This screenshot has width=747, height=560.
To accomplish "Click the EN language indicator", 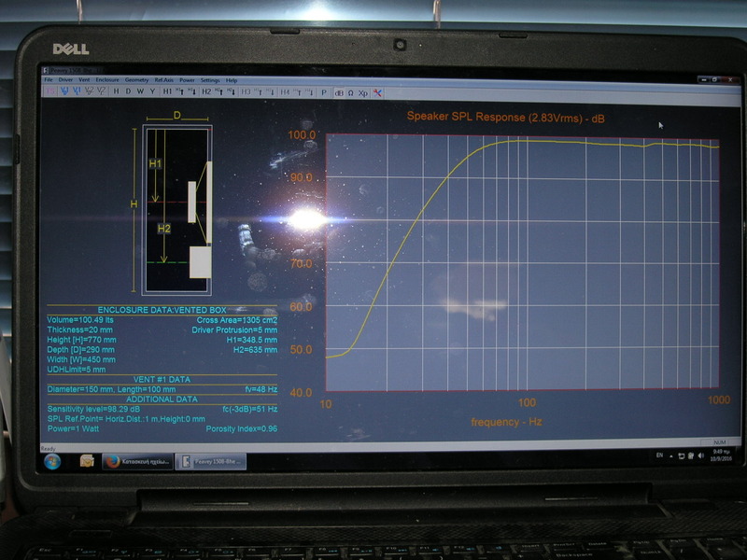I will click(x=659, y=455).
